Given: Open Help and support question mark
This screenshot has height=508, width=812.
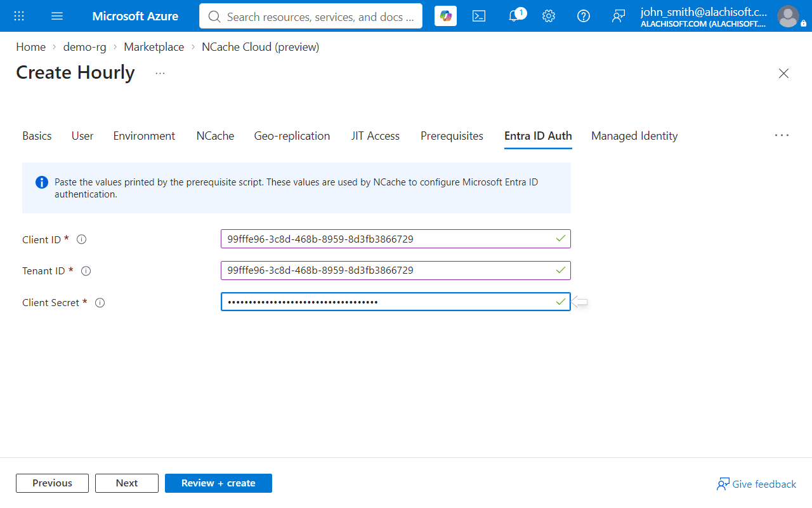Looking at the screenshot, I should [584, 16].
